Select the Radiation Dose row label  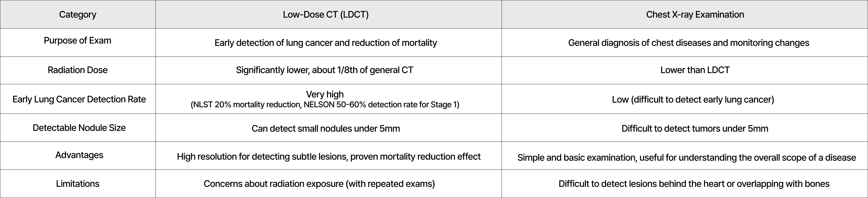pyautogui.click(x=77, y=70)
